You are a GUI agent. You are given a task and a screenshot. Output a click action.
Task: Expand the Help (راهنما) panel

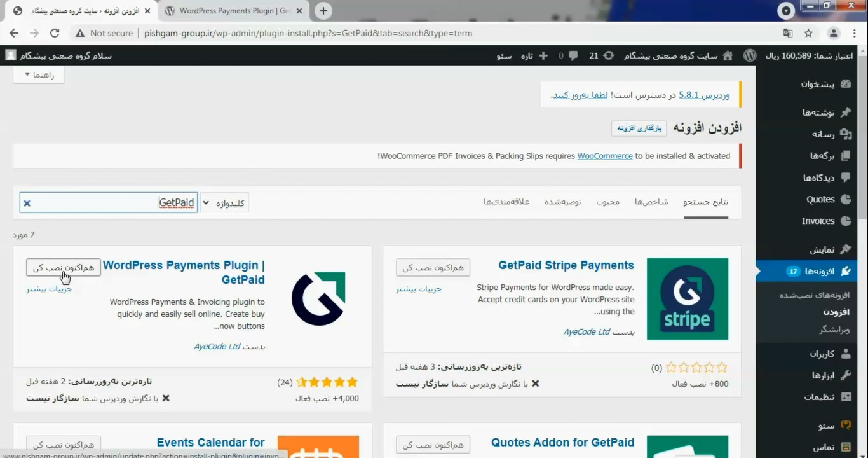point(39,74)
